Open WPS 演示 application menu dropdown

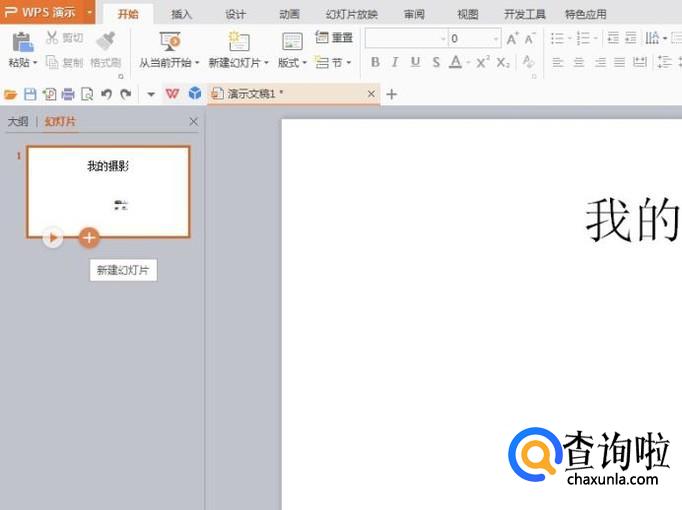[89, 12]
